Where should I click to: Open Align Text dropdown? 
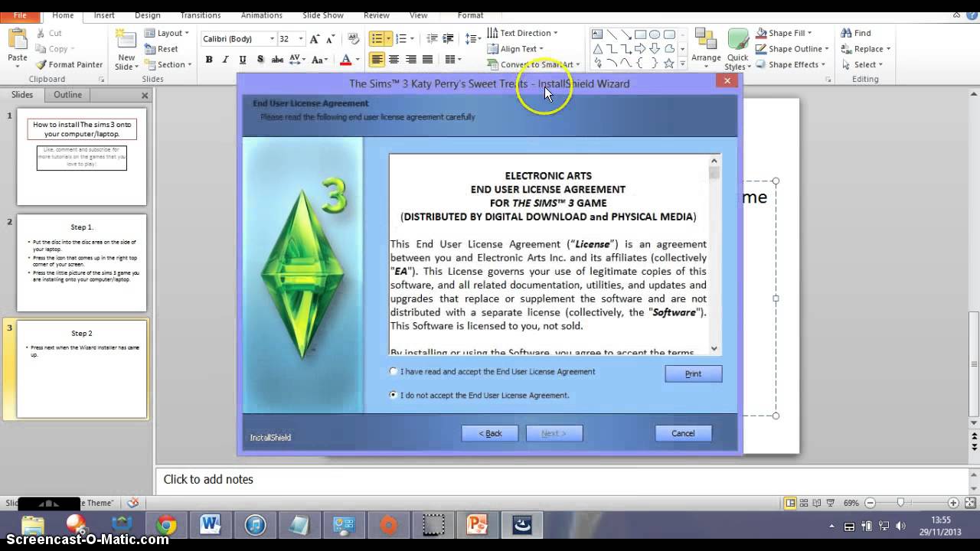(515, 49)
